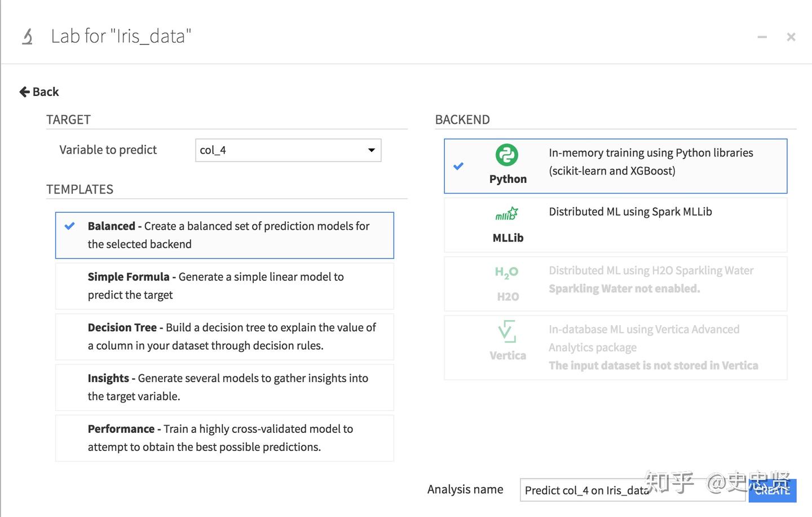812x517 pixels.
Task: Click the H2O backend logo
Action: [506, 273]
